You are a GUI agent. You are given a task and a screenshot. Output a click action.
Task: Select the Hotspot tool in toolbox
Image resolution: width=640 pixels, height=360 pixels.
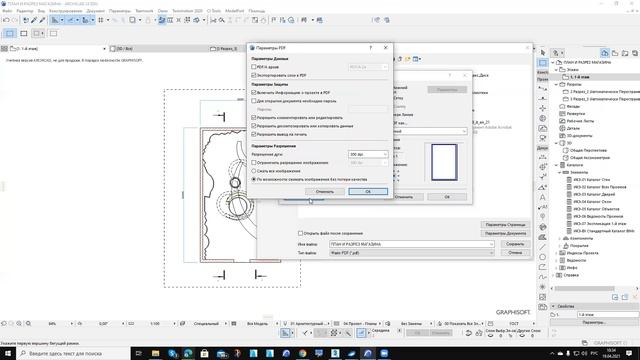click(542, 287)
